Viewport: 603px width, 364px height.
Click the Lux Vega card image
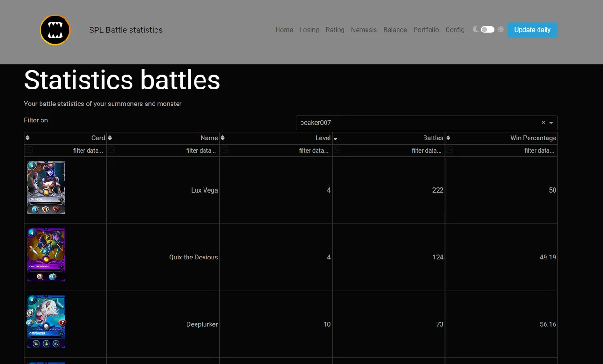tap(46, 187)
